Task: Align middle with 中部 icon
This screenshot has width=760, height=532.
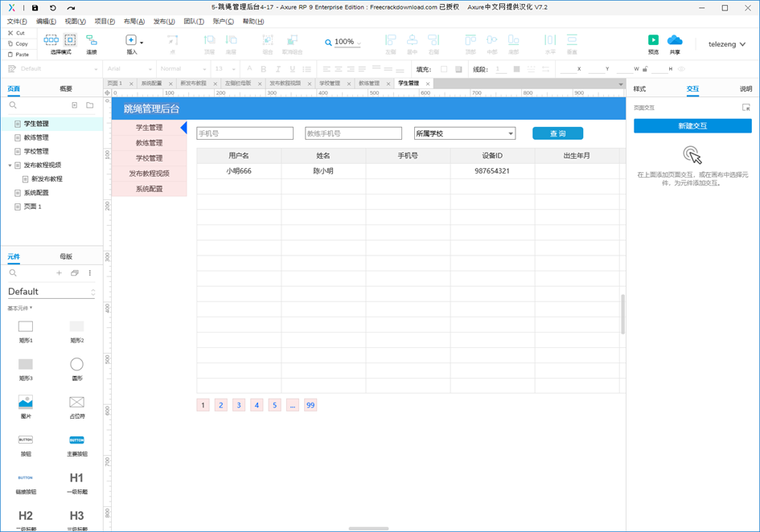Action: click(x=492, y=39)
